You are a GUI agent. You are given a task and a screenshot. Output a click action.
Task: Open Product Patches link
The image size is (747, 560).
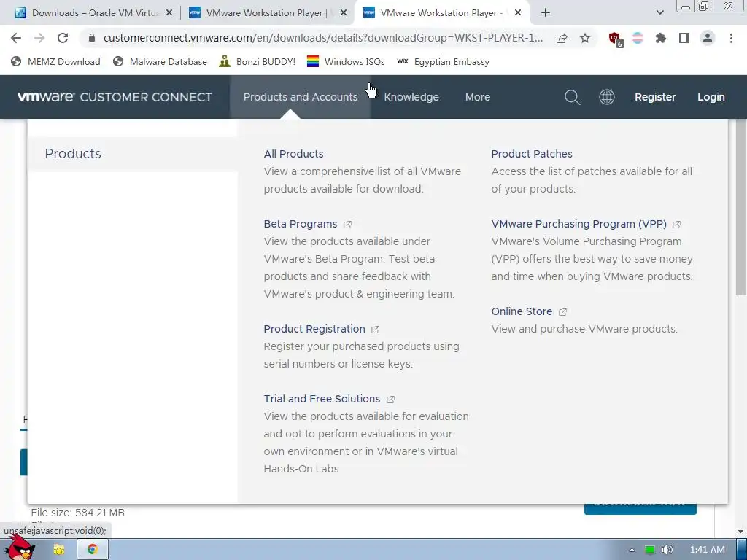click(532, 154)
